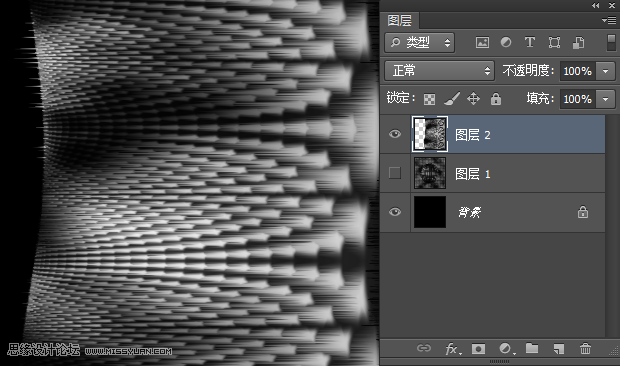The height and width of the screenshot is (366, 620).
Task: Create new fill or adjustment layer
Action: (x=506, y=349)
